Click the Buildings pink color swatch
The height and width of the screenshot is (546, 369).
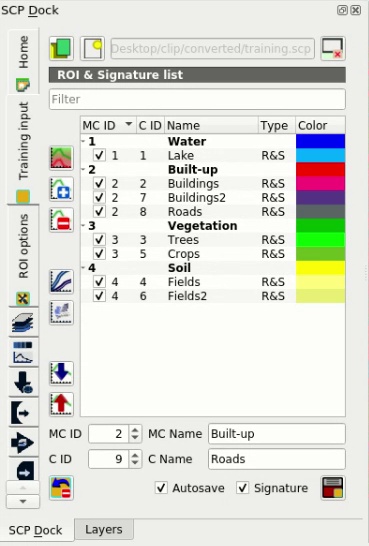(x=320, y=184)
